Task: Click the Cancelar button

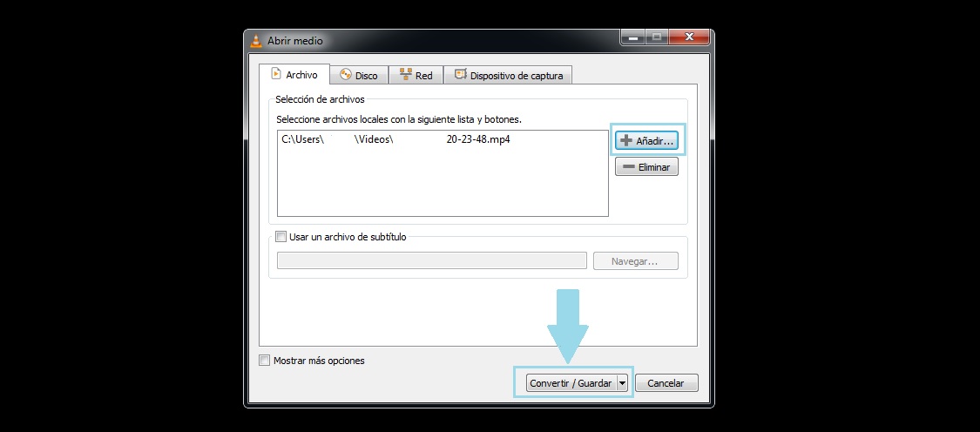Action: click(x=666, y=383)
